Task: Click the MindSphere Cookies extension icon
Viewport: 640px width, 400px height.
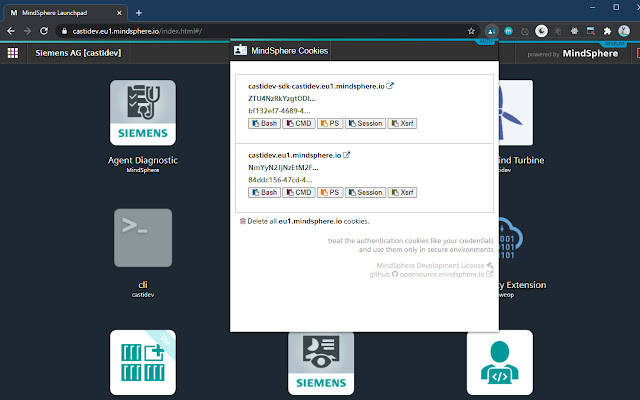Action: (492, 31)
